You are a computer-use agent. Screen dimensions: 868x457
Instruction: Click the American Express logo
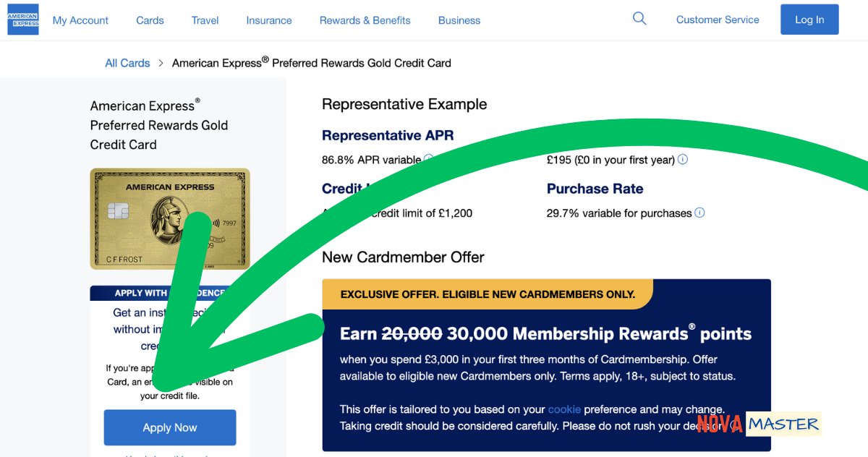click(x=23, y=20)
